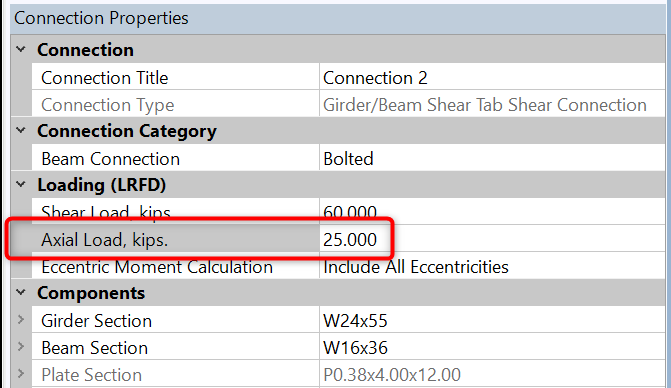Select the W24x55 girder section value

click(x=355, y=321)
